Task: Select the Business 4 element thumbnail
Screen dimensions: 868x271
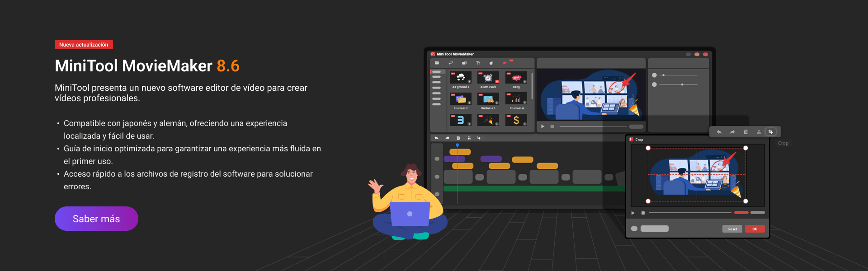Action: point(516,98)
